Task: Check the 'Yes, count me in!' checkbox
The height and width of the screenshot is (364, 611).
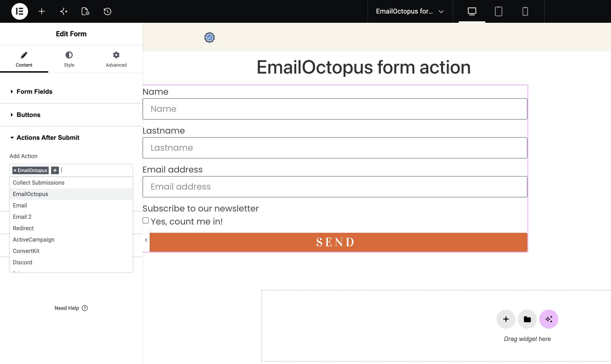Action: coord(146,220)
